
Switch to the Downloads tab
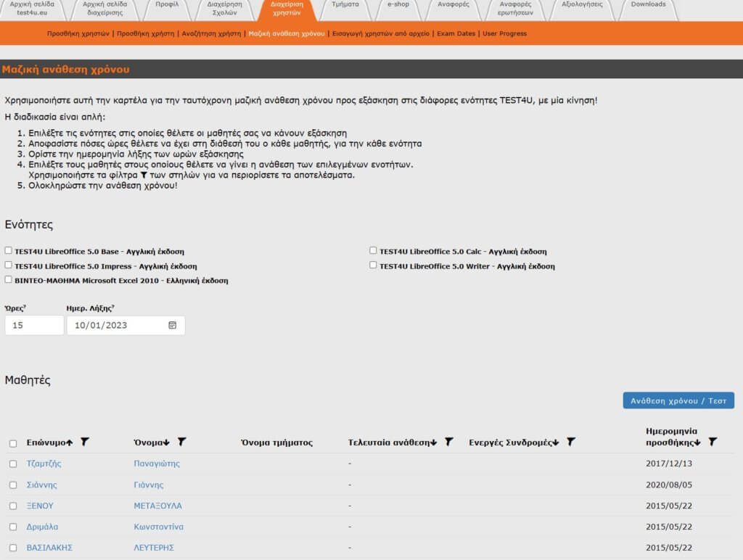click(647, 4)
